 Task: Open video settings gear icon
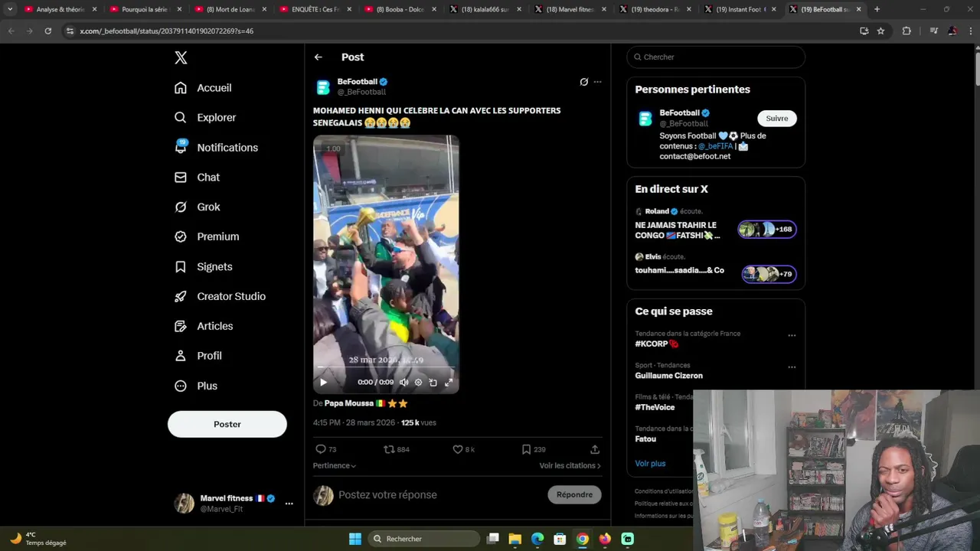pos(418,383)
